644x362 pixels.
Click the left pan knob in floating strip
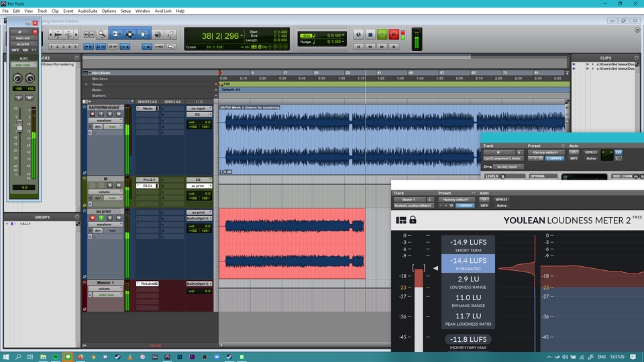17,78
